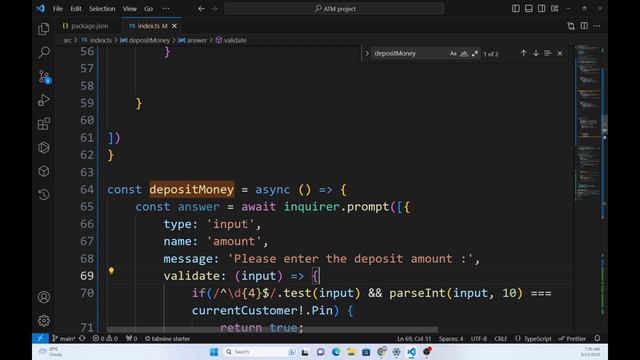Open breadcrumb dropdown for src folder

(67, 40)
